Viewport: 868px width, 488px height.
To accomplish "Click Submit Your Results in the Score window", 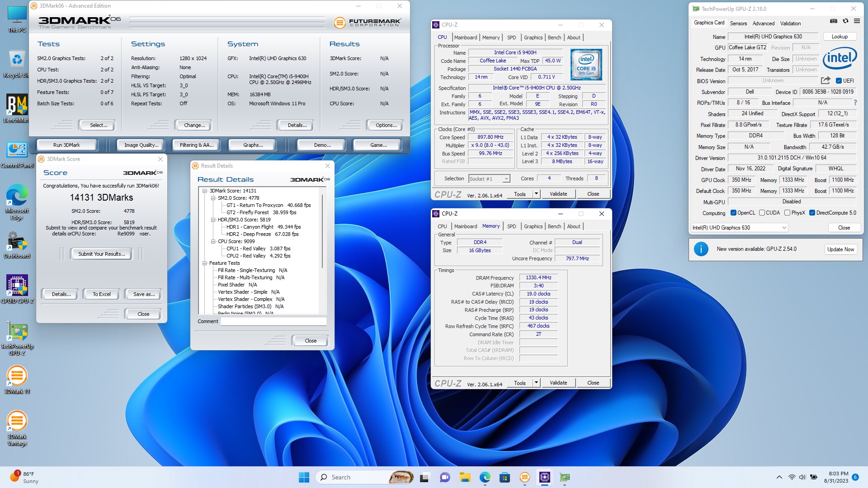I will pyautogui.click(x=101, y=254).
